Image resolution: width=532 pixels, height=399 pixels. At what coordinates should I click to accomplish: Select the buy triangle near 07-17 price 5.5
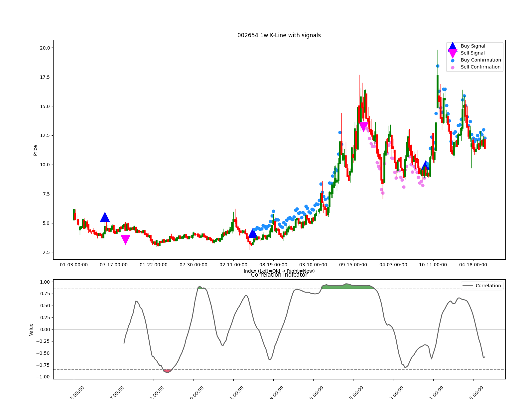(x=105, y=217)
